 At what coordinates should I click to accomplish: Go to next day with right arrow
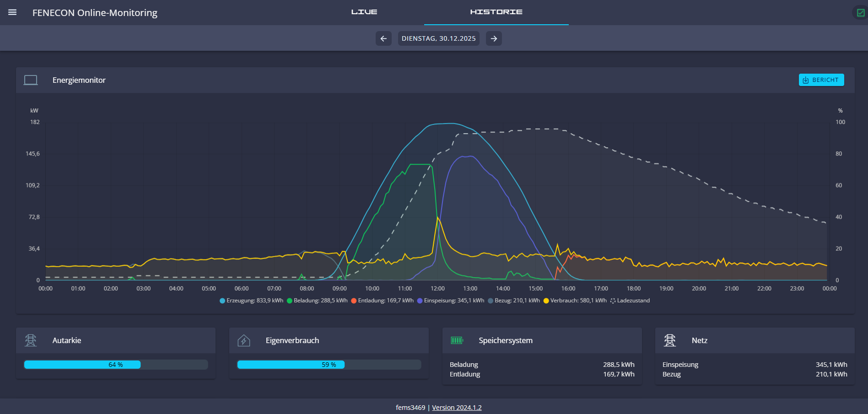click(494, 38)
